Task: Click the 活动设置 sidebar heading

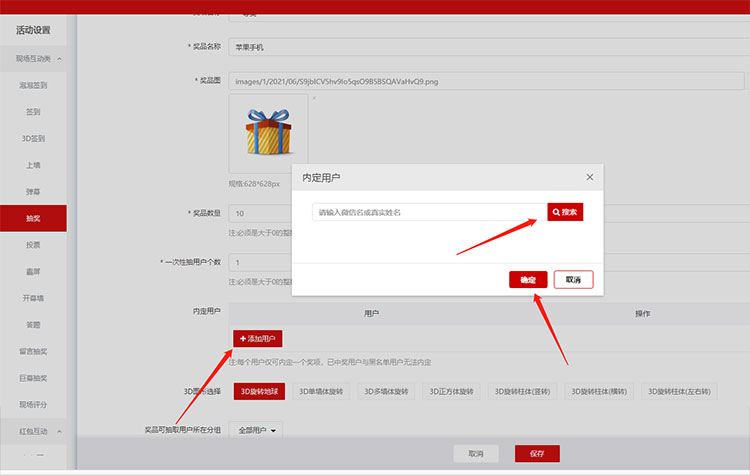Action: point(33,30)
